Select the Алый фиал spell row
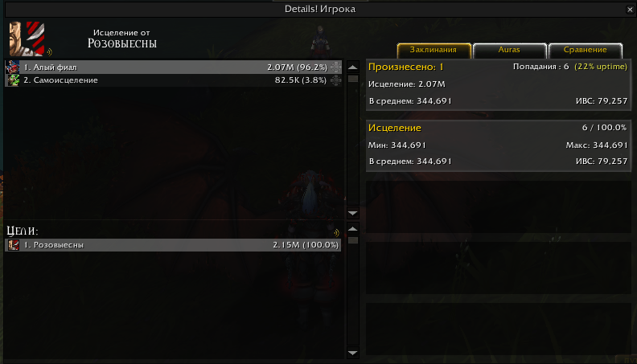The height and width of the screenshot is (364, 637). pyautogui.click(x=174, y=67)
